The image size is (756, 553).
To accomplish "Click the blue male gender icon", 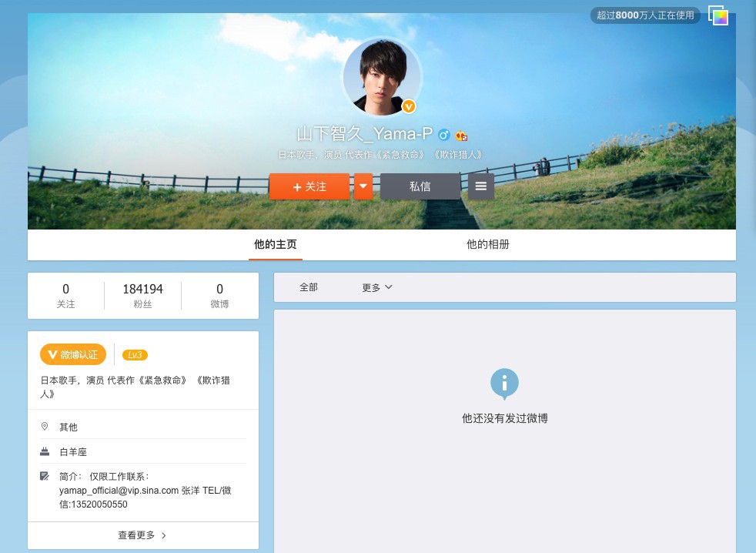I will tap(443, 136).
